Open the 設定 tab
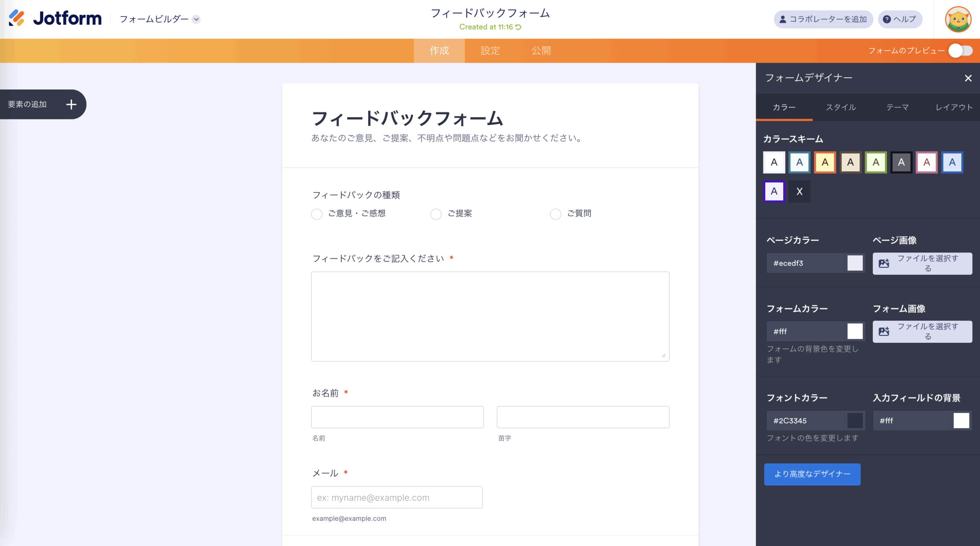 click(x=490, y=51)
